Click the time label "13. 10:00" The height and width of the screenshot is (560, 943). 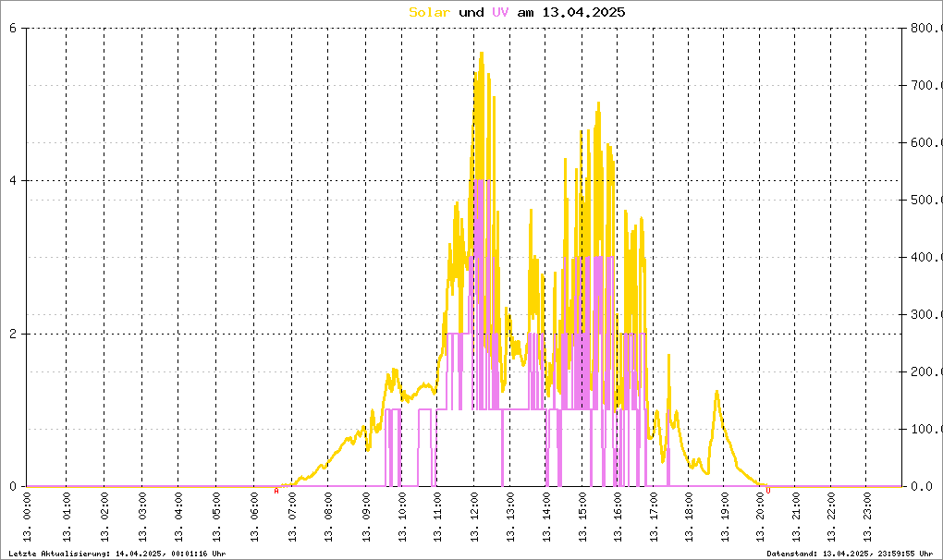tap(402, 517)
